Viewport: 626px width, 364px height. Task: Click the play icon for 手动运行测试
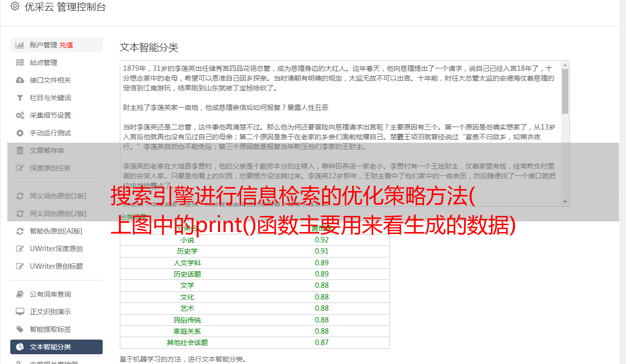pos(20,133)
